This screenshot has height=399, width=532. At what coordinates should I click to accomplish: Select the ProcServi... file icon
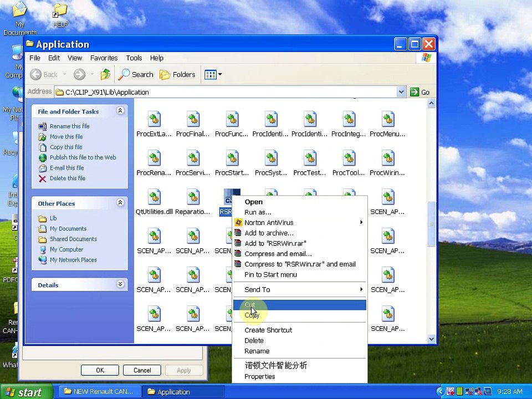(193, 158)
